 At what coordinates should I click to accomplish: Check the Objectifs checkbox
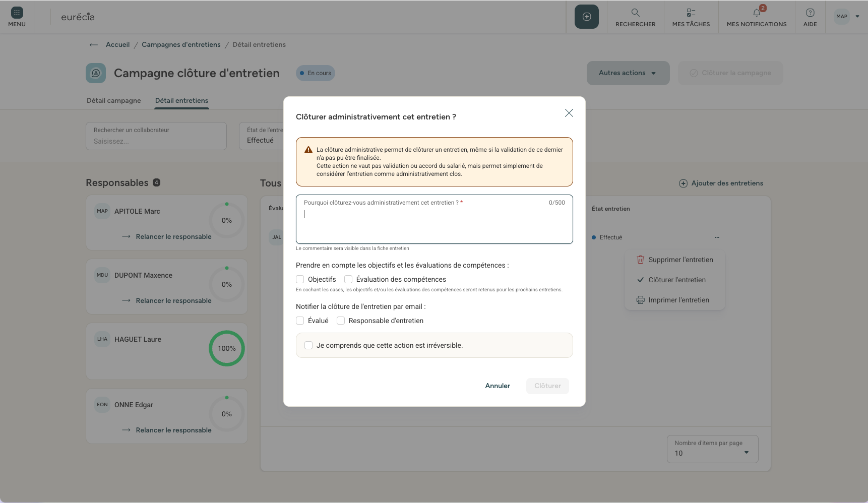point(300,279)
